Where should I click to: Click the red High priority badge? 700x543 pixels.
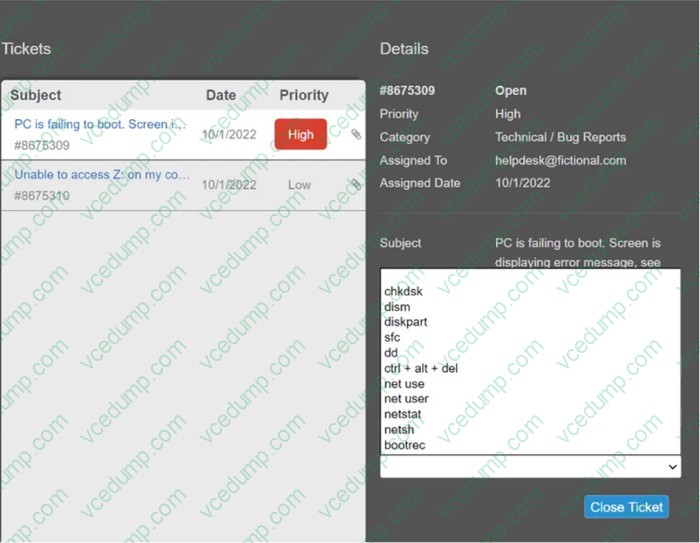point(300,134)
